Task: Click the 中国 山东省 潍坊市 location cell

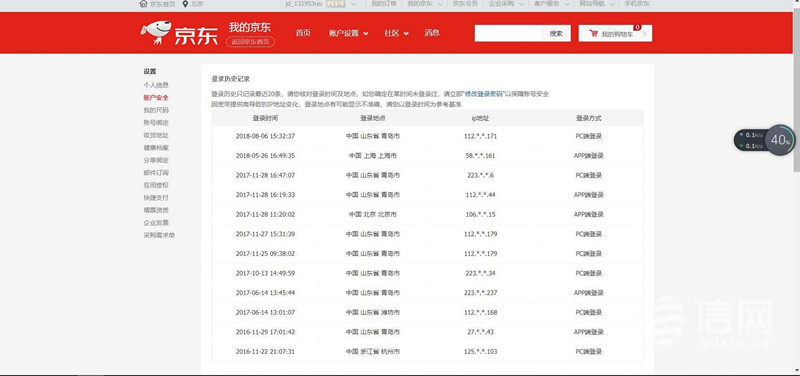Action: pos(372,312)
